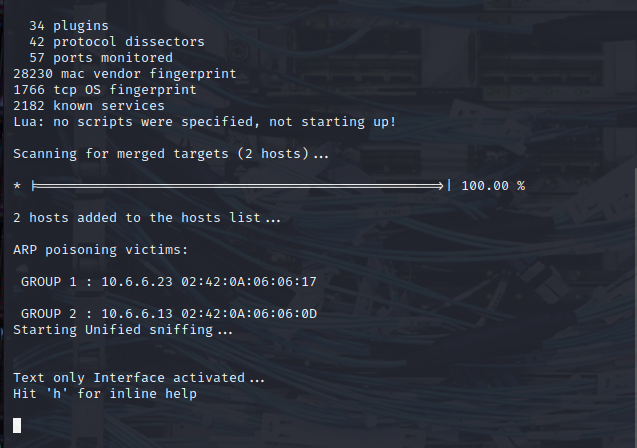Click the scan progress bar
Image resolution: width=637 pixels, height=448 pixels.
241,186
